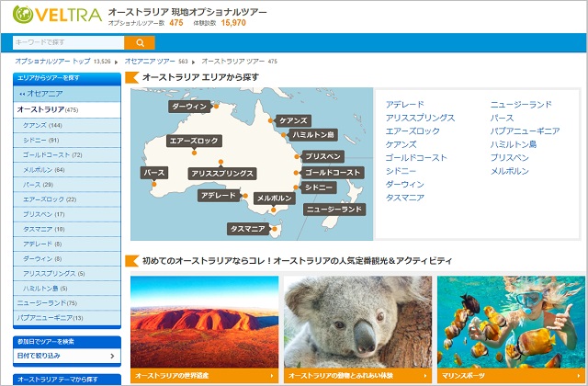The height and width of the screenshot is (386, 588).
Task: Select the エアーズロック label on the map
Action: point(193,142)
